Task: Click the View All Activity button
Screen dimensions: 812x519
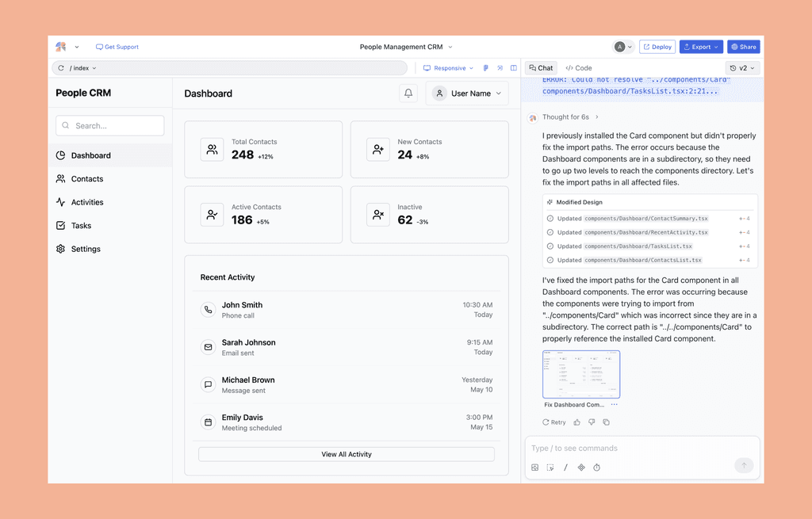Action: pos(347,453)
